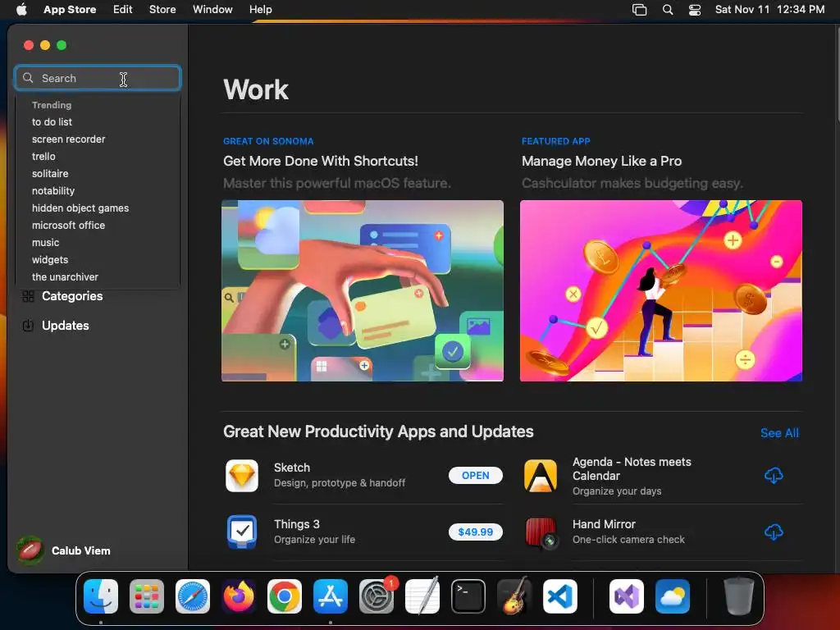Screen dimensions: 840x630
Task: Buy Things 3 for $49.99
Action: click(476, 532)
